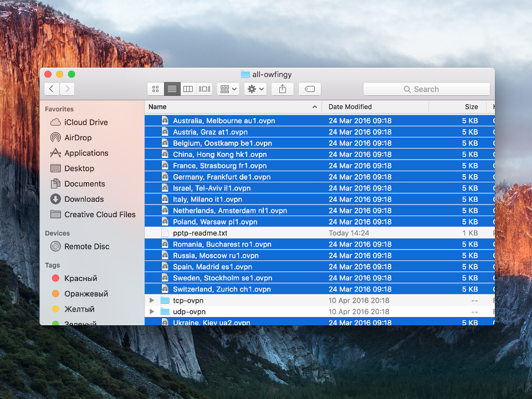The height and width of the screenshot is (399, 532).
Task: Switch to icon view in Finder toolbar
Action: pyautogui.click(x=155, y=89)
